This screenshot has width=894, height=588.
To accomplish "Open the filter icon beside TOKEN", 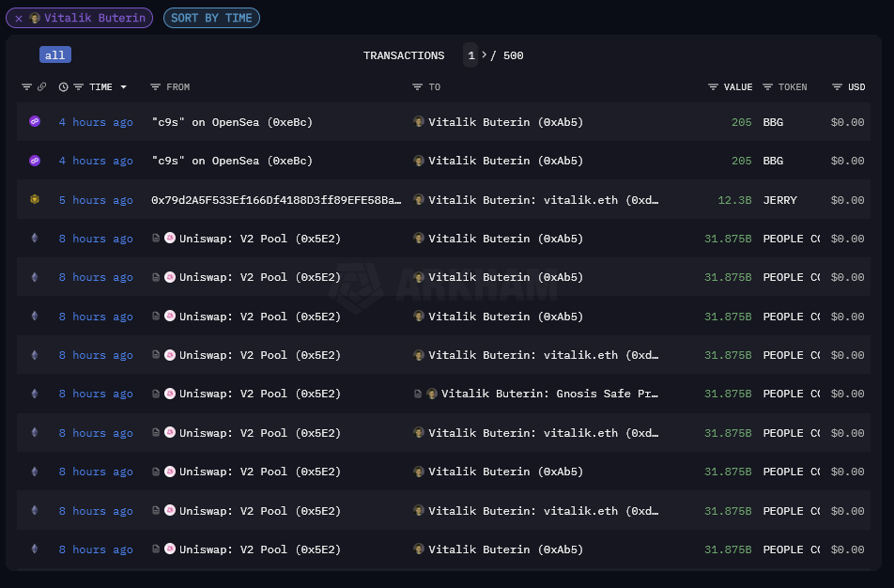I will [x=767, y=86].
